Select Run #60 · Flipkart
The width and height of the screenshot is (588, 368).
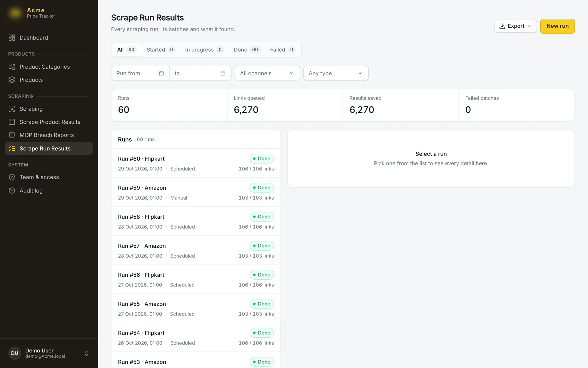point(196,163)
